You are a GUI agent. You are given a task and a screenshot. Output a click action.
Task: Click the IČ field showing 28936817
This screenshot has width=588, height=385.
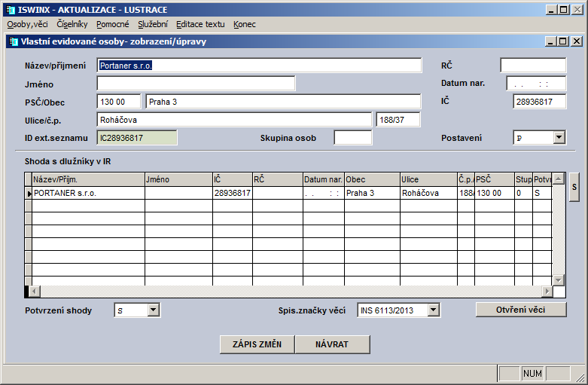tap(540, 102)
